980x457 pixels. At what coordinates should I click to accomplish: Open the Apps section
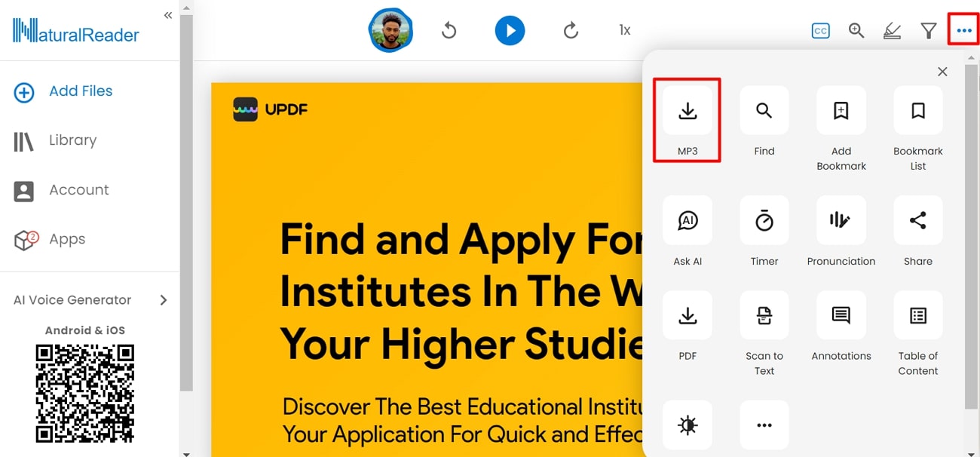point(67,239)
